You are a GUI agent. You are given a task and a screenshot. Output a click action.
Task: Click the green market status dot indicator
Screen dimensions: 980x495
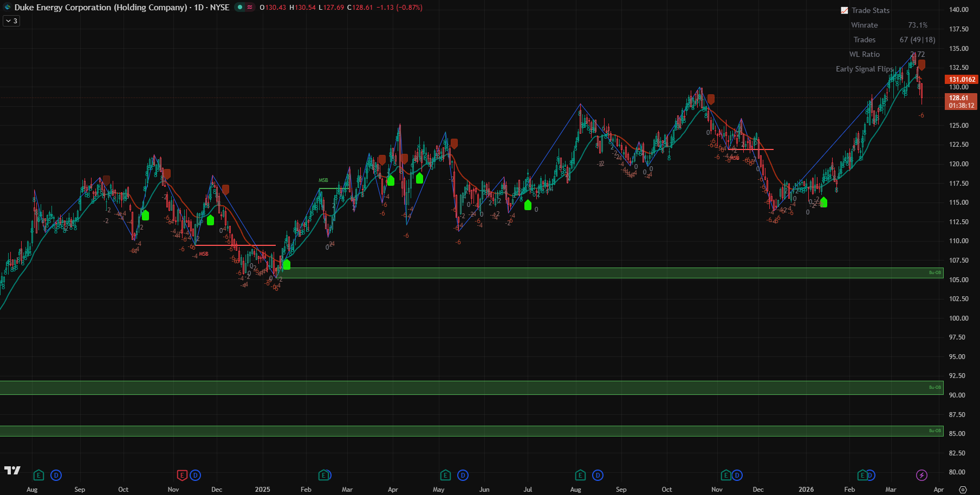click(240, 8)
